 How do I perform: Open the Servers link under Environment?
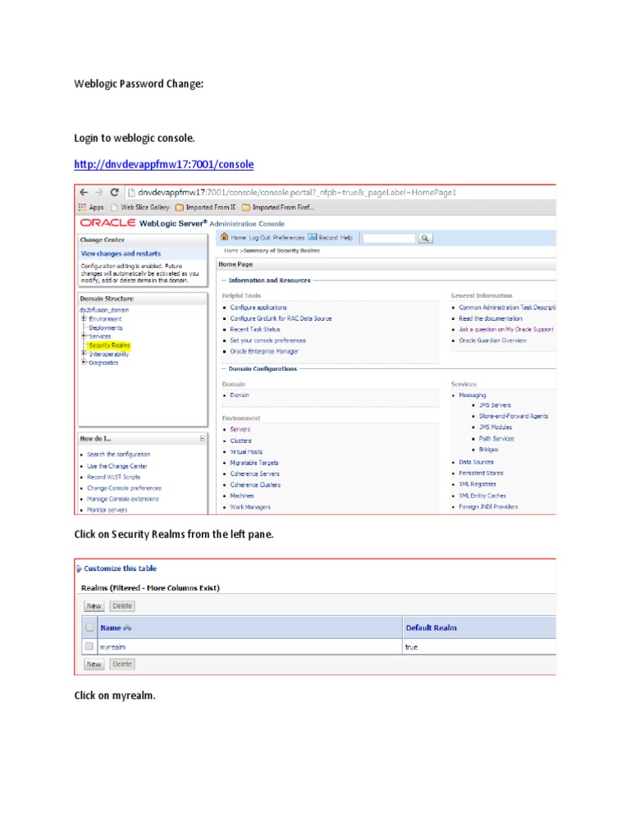(240, 429)
